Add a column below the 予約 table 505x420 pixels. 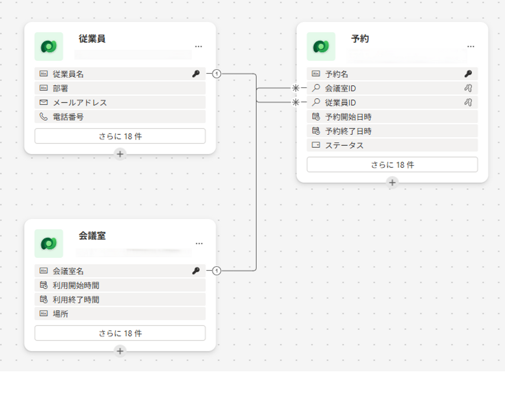point(392,182)
